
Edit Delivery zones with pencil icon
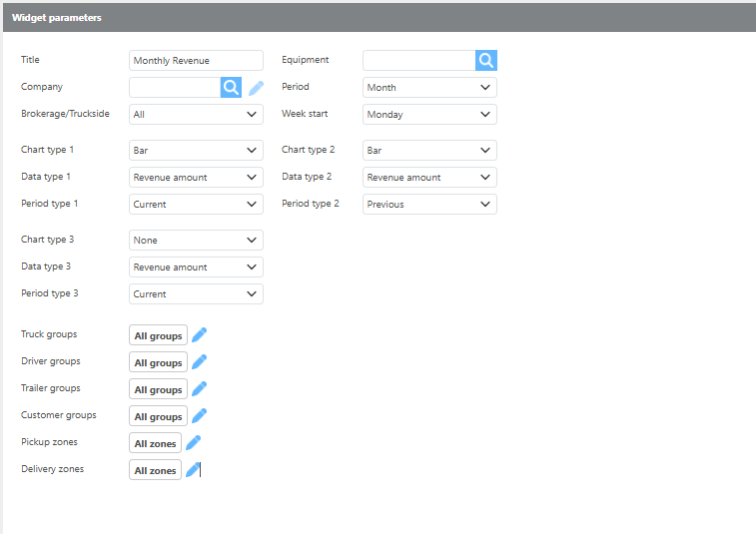coord(194,470)
